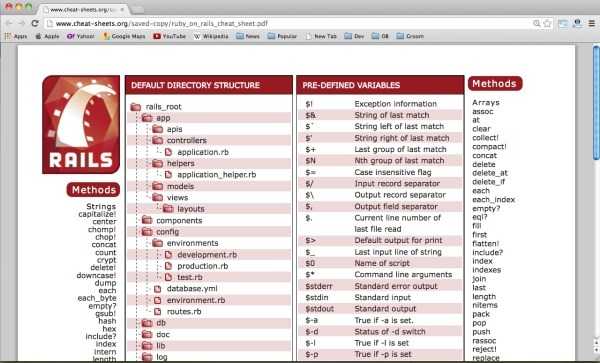The width and height of the screenshot is (600, 363).
Task: Click the views folder icon
Action: point(157,197)
